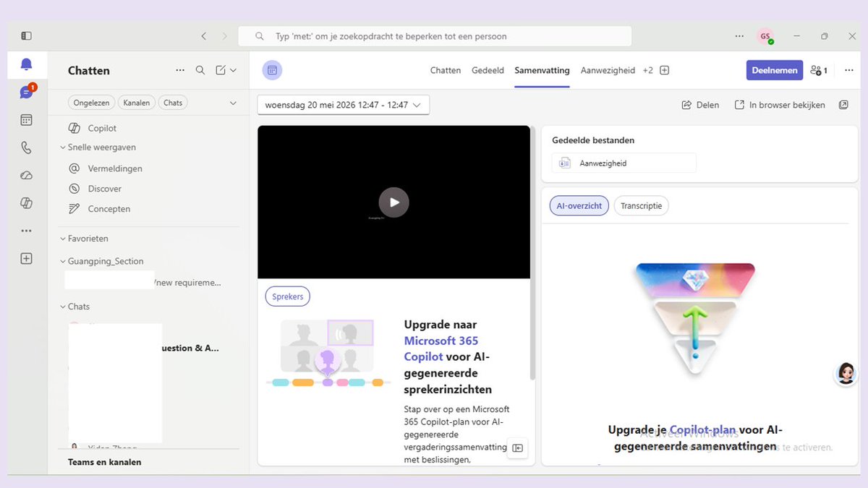Toggle the sidebar panel icon top-left
The width and height of the screenshot is (868, 488).
[26, 35]
